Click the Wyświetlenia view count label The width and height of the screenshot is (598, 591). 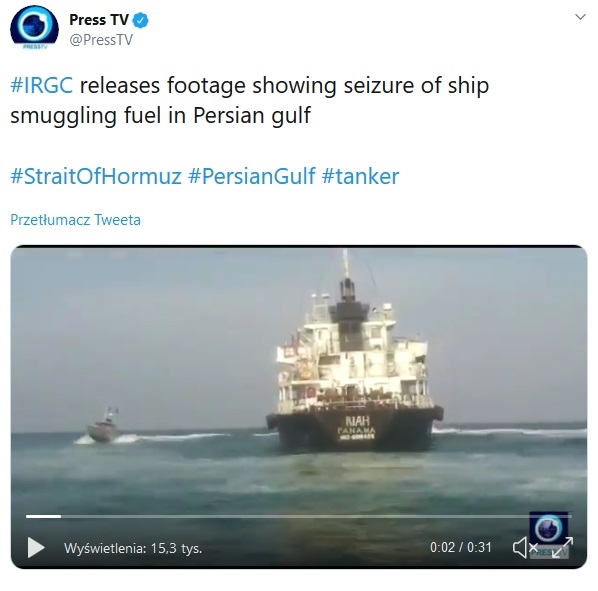click(133, 548)
